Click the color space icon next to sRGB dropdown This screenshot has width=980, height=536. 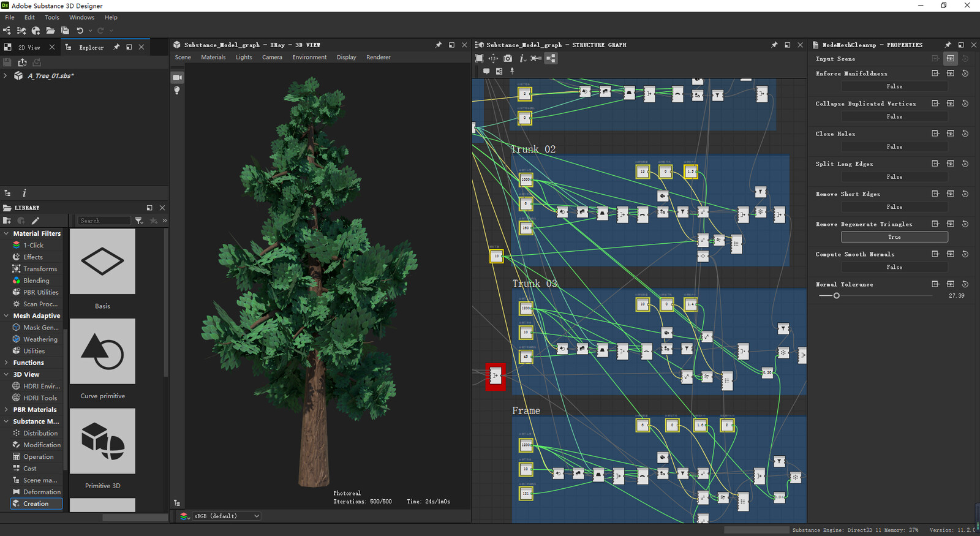point(184,516)
